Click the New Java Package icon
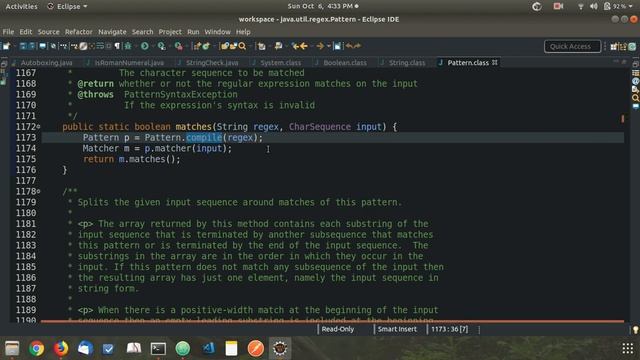640x360 pixels. (197, 46)
